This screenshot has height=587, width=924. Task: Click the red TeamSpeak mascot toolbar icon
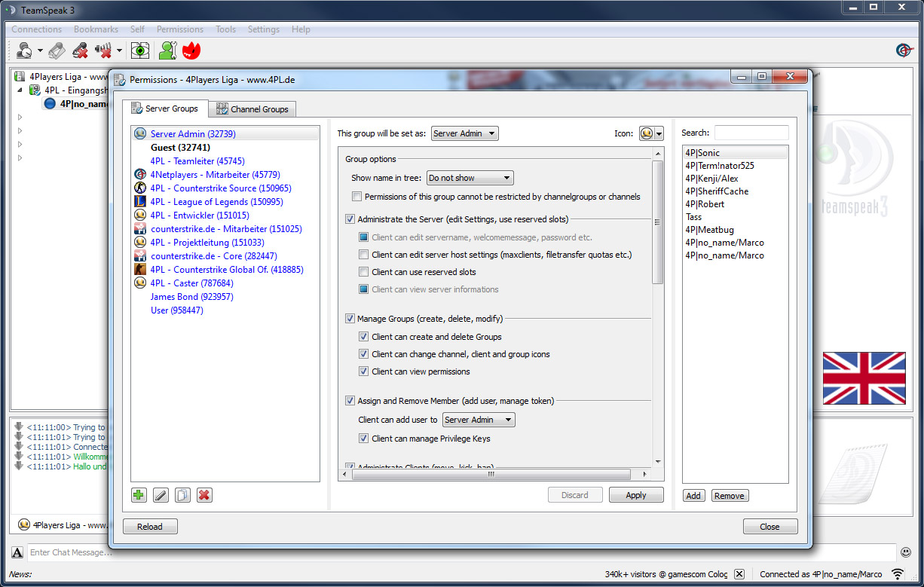191,50
